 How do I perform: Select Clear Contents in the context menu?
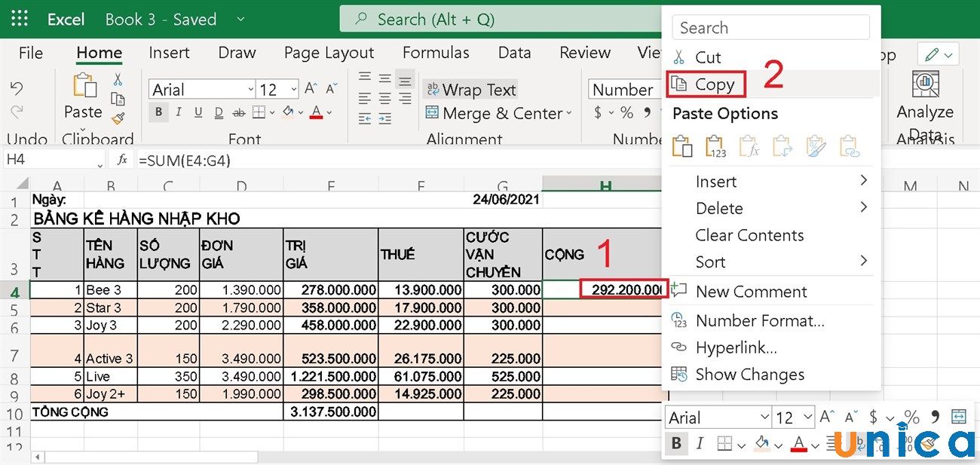click(749, 235)
